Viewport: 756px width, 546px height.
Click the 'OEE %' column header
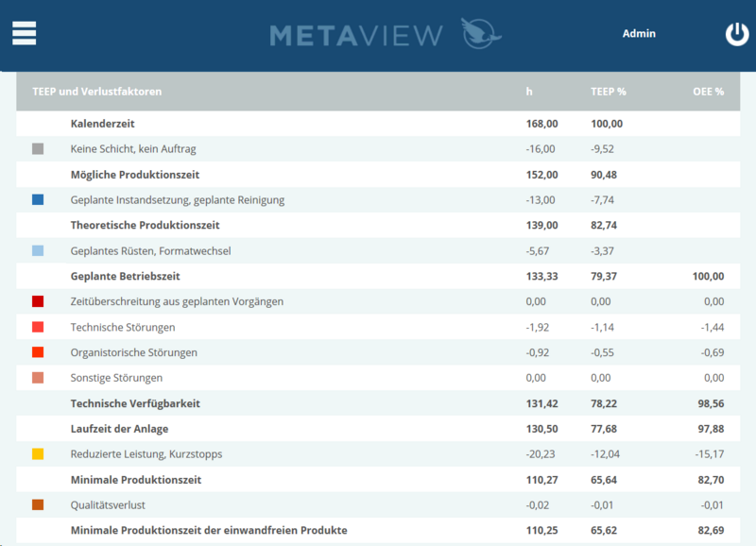click(x=708, y=92)
